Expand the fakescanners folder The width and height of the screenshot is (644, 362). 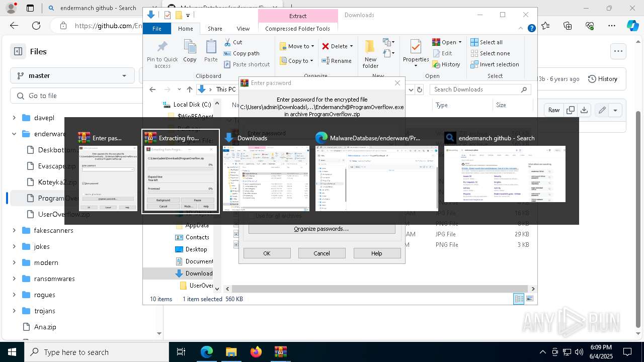14,230
